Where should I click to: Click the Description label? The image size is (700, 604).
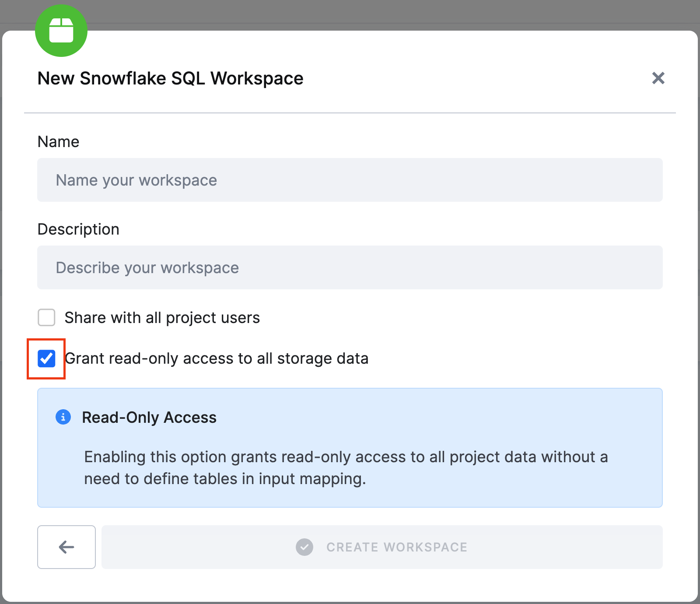[78, 229]
